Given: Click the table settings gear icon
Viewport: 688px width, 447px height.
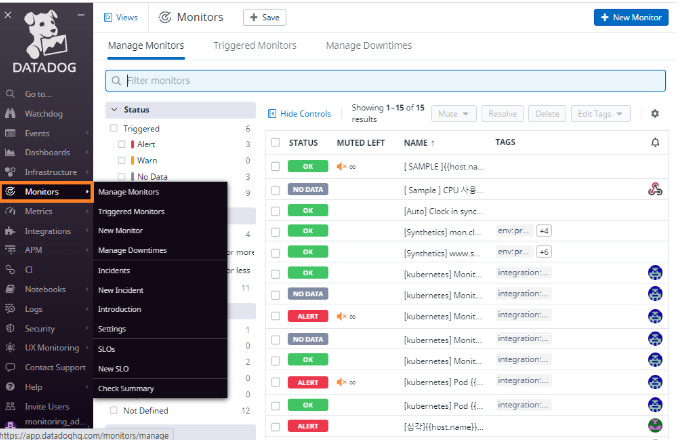Looking at the screenshot, I should pyautogui.click(x=655, y=114).
